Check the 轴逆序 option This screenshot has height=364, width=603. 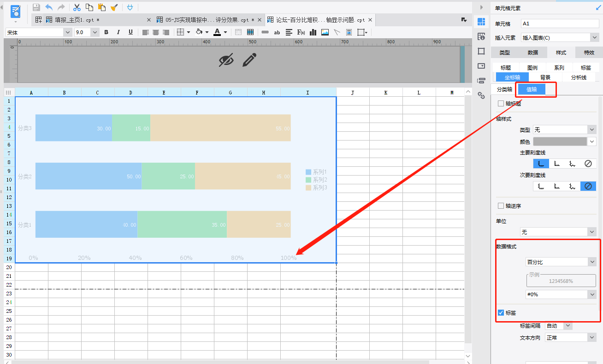(x=501, y=206)
